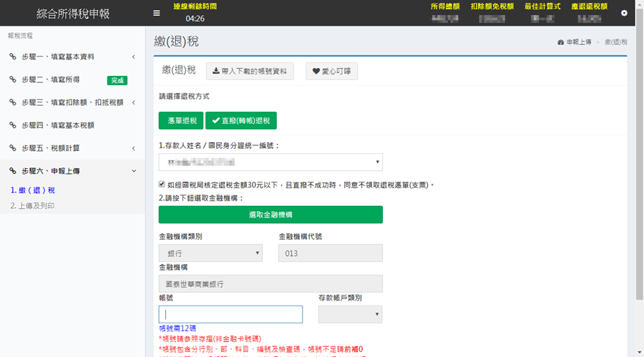
Task: Click the 帳號 account number input field
Action: 230,315
